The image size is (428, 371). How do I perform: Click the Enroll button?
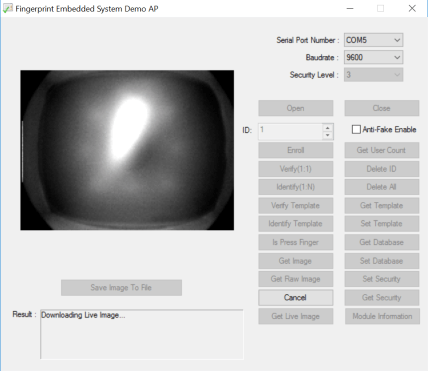coord(296,150)
